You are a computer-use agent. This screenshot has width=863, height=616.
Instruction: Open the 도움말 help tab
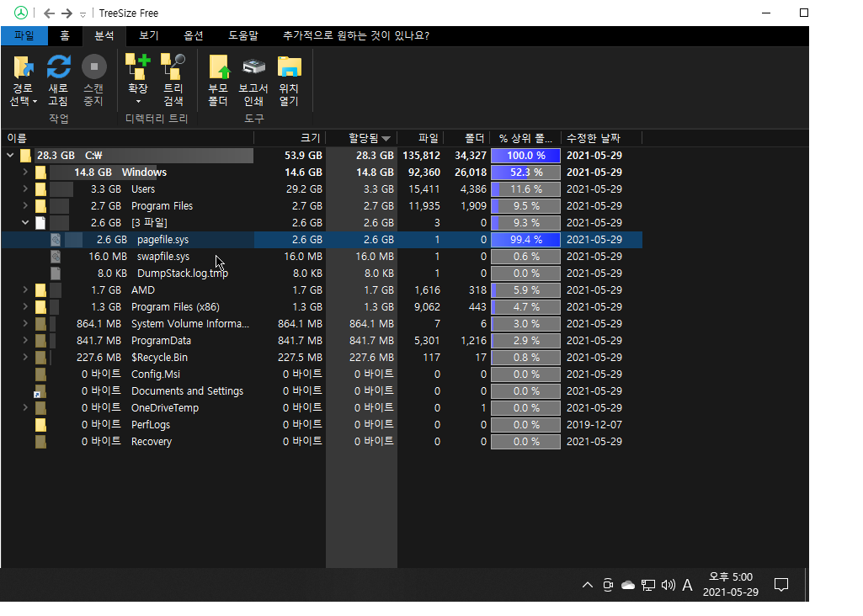pos(243,35)
